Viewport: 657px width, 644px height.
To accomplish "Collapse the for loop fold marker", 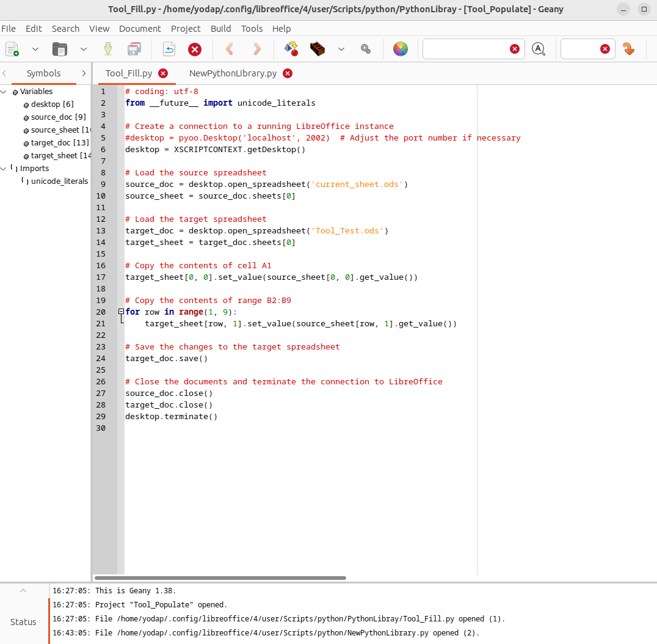I will click(121, 312).
